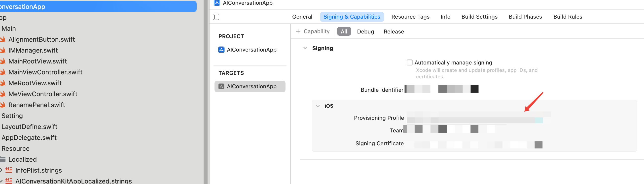
Task: Open MainViewController.swift in navigator
Action: click(x=45, y=72)
